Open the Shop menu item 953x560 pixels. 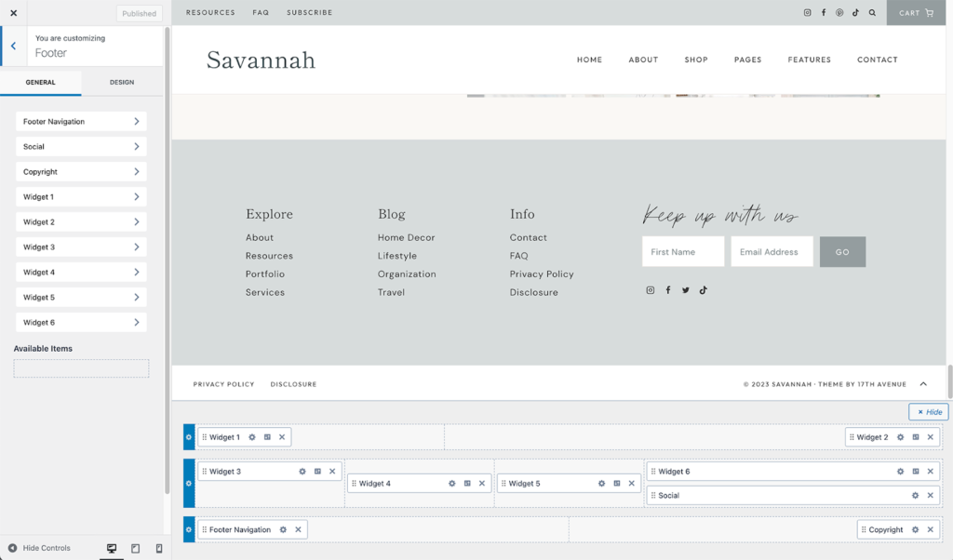(696, 60)
